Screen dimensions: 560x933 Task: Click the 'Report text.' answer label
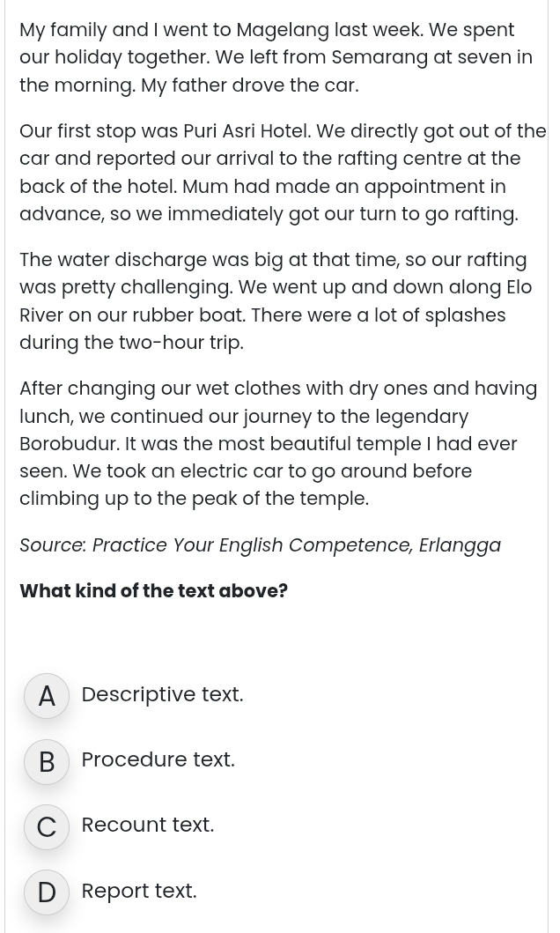139,891
